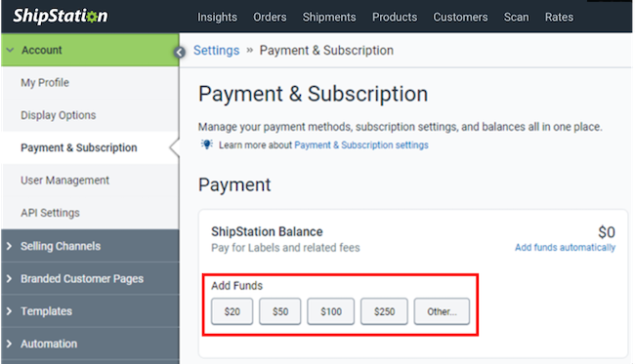Add $100 in funds

tap(331, 311)
